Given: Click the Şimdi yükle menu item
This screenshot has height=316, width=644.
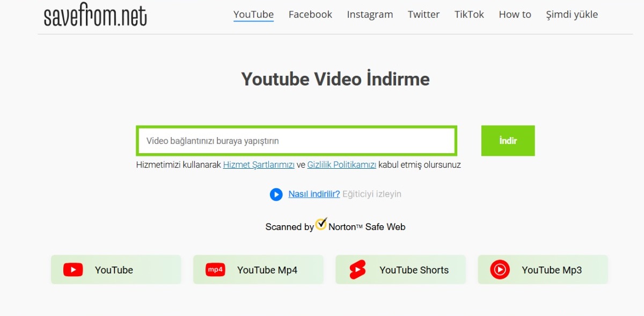Looking at the screenshot, I should [572, 15].
